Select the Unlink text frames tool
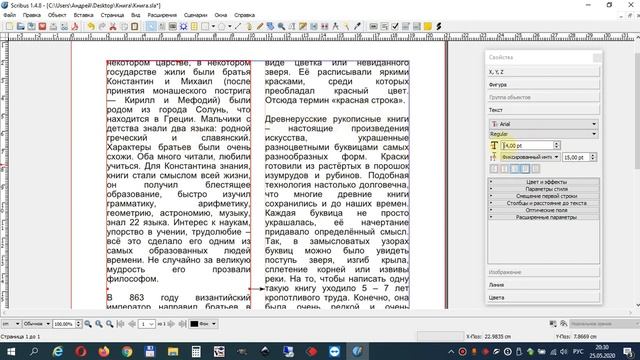The width and height of the screenshot is (640, 360). point(324,27)
